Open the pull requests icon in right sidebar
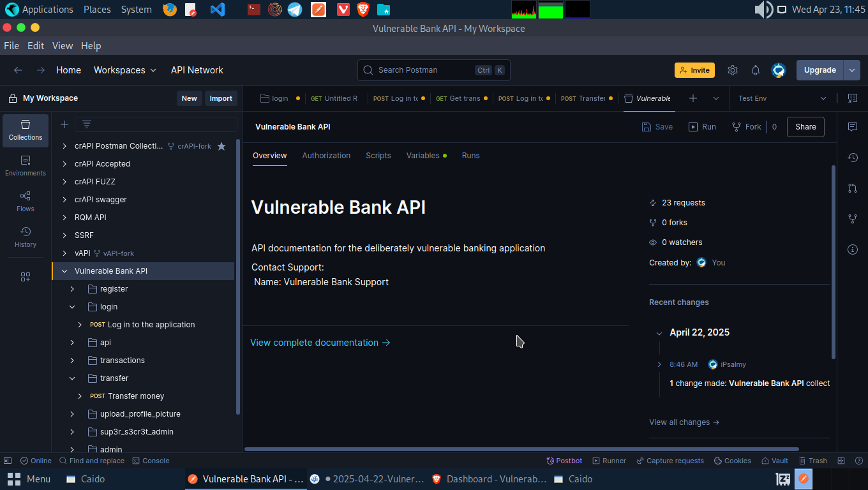The width and height of the screenshot is (868, 490). click(x=853, y=188)
